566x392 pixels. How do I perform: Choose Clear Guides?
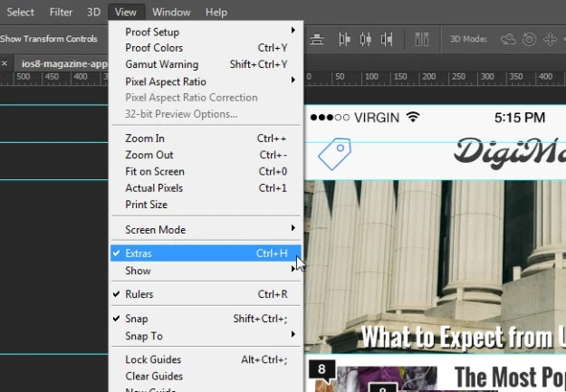[206, 376]
